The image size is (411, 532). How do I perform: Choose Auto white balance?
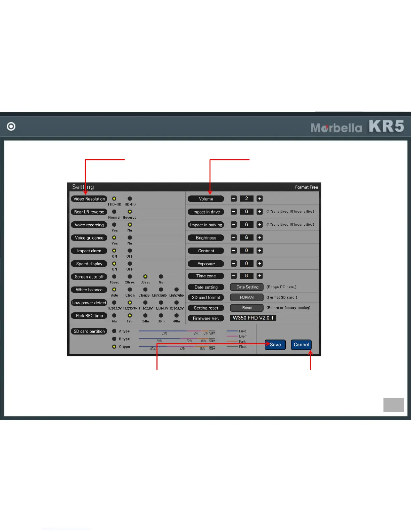114,290
